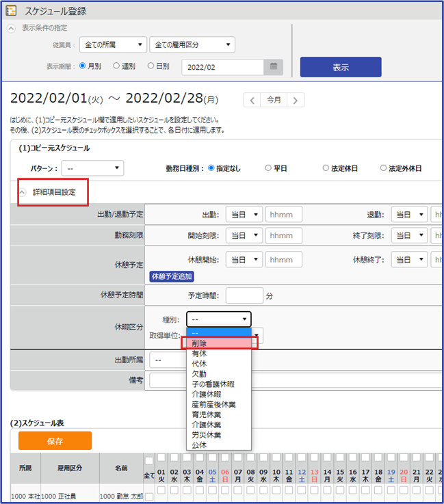Collapse the 詳細項目設定 section
The width and height of the screenshot is (444, 504).
22,193
